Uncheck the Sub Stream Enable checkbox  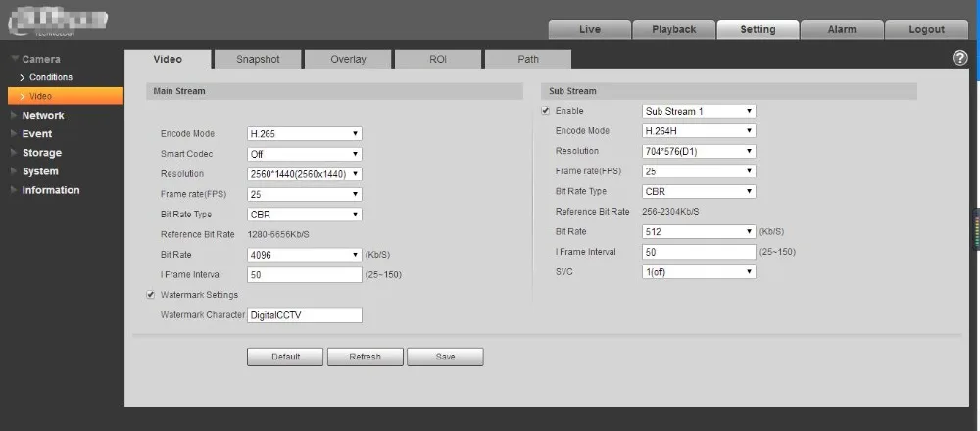tap(546, 111)
